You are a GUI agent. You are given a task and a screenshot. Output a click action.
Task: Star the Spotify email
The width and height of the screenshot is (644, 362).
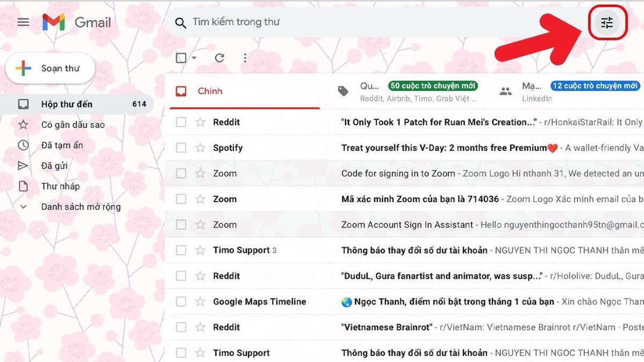coord(200,148)
